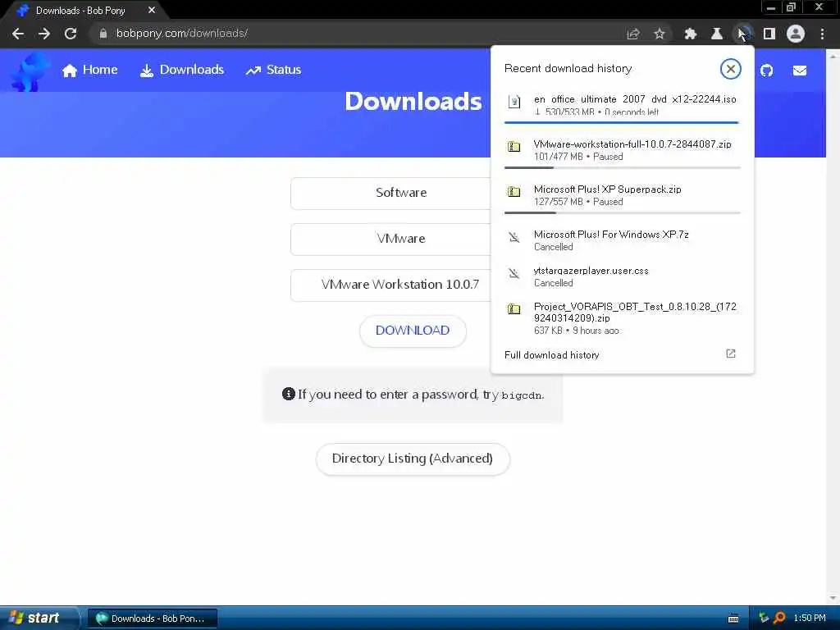Click the cancelled icon beside ytstargazerplayer.user.css
840x630 pixels.
514,274
